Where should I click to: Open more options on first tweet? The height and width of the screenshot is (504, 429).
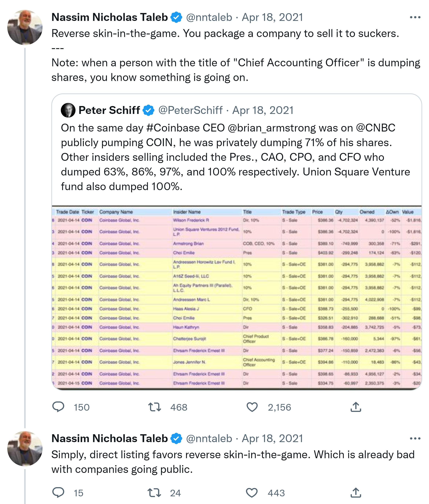click(x=415, y=17)
